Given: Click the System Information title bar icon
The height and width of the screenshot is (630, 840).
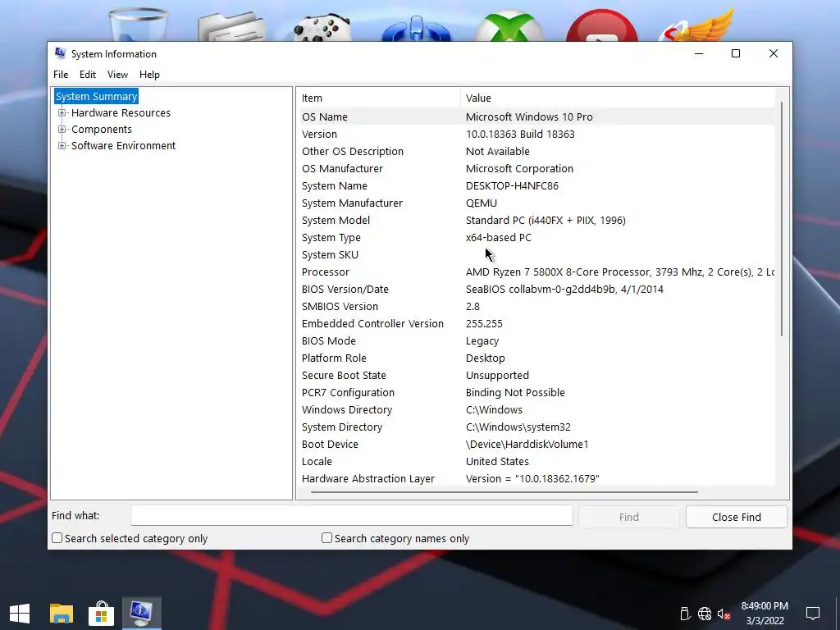Looking at the screenshot, I should point(60,53).
